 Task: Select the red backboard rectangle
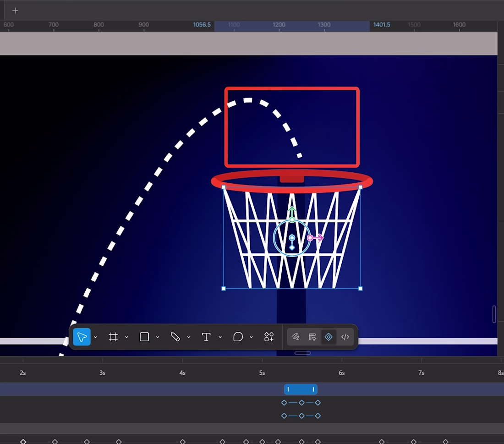pyautogui.click(x=292, y=127)
